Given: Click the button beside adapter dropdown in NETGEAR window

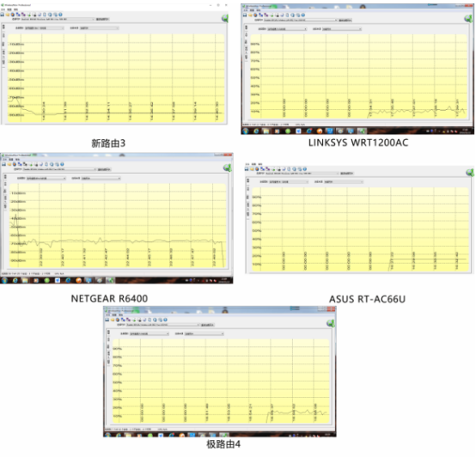Looking at the screenshot, I should point(104,169).
